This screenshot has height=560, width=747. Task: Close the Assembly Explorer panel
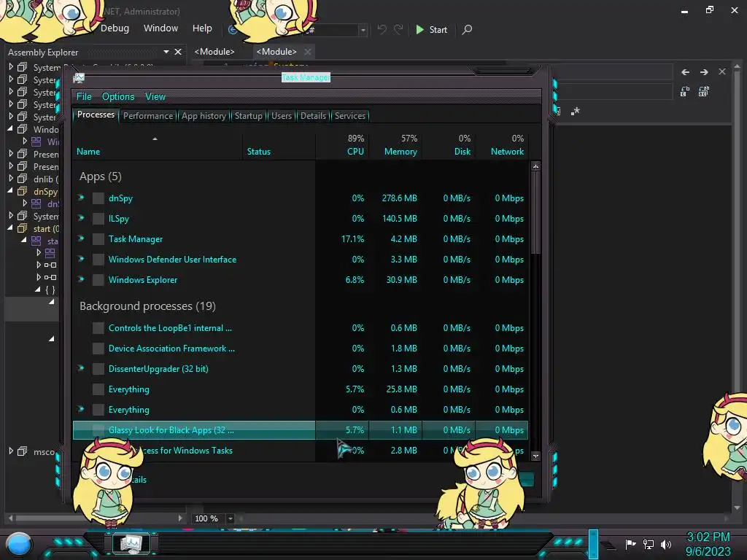pyautogui.click(x=178, y=52)
